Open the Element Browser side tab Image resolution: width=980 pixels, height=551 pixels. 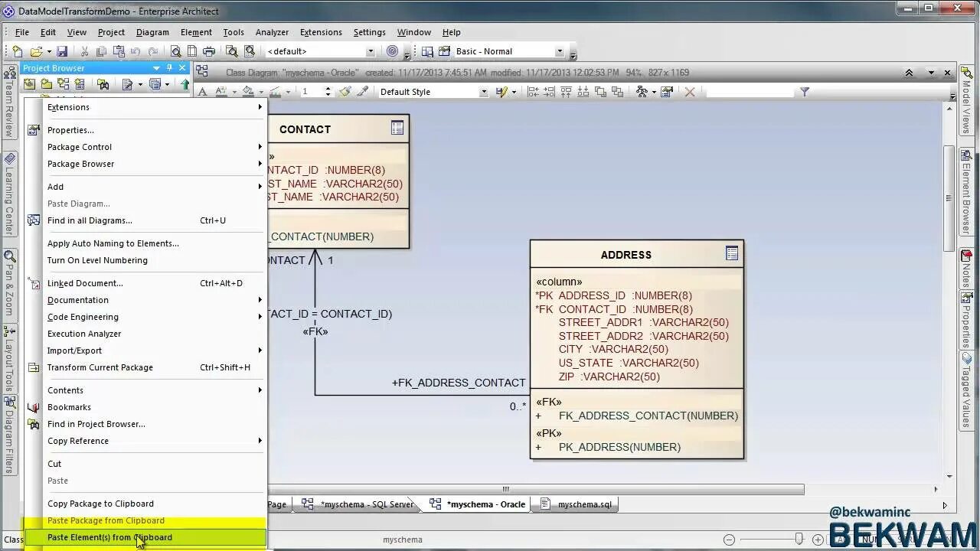coord(966,191)
